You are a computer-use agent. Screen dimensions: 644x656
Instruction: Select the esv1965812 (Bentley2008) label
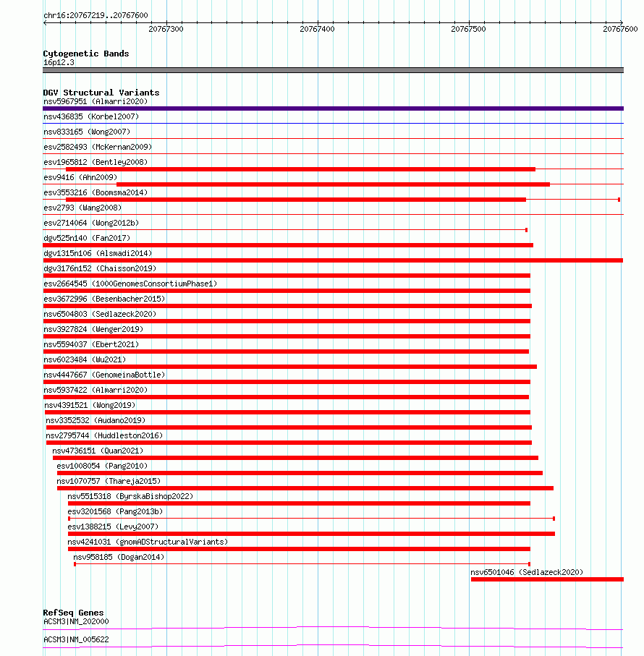click(96, 162)
